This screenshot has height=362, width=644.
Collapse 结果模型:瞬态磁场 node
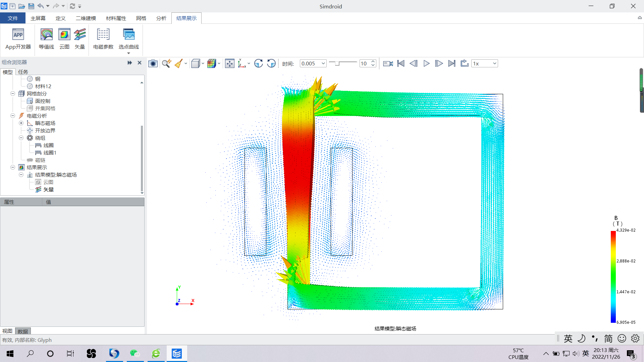pyautogui.click(x=21, y=175)
